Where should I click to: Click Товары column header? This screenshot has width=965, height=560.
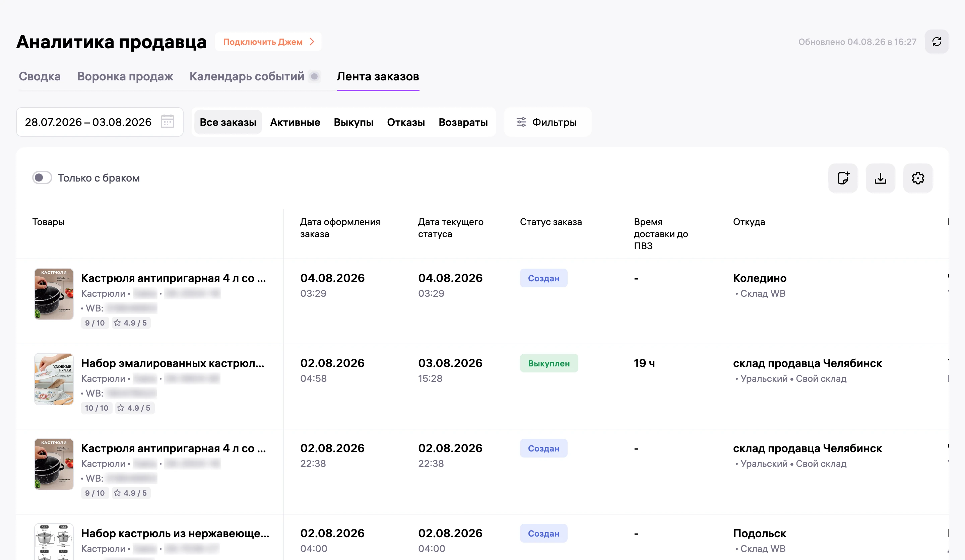[x=48, y=222]
